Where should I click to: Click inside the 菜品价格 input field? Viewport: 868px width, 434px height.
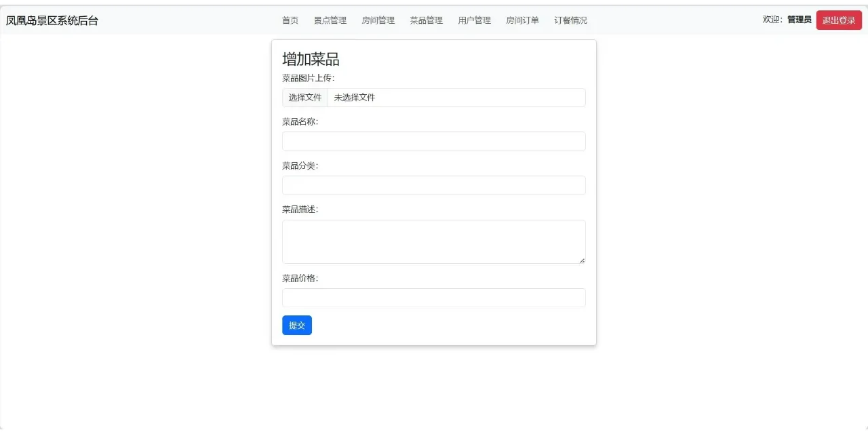pyautogui.click(x=433, y=297)
